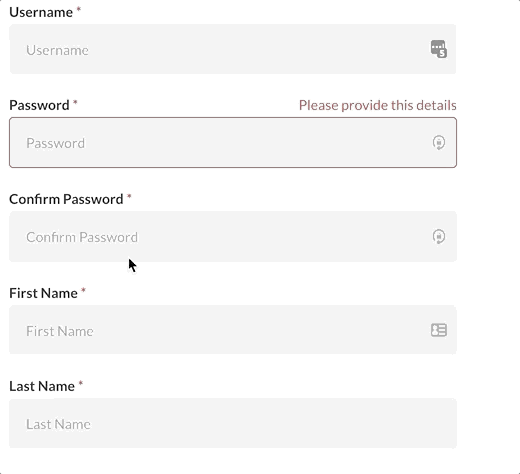Click the 'Please provide this details' error message
Image resolution: width=520 pixels, height=474 pixels.
378,105
